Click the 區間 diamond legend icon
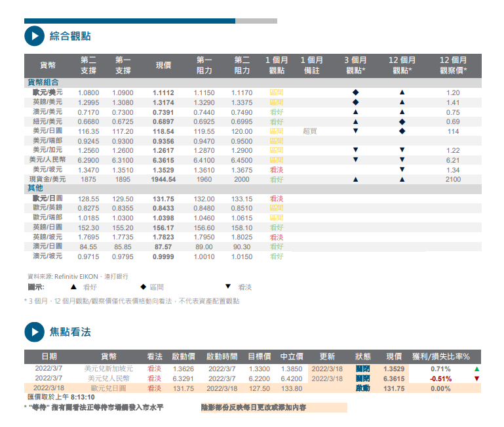This screenshot has height=427, width=504. click(x=143, y=287)
